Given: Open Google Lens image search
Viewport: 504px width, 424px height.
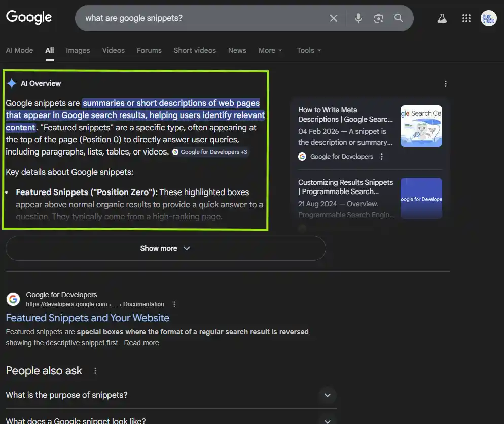Looking at the screenshot, I should (x=378, y=18).
